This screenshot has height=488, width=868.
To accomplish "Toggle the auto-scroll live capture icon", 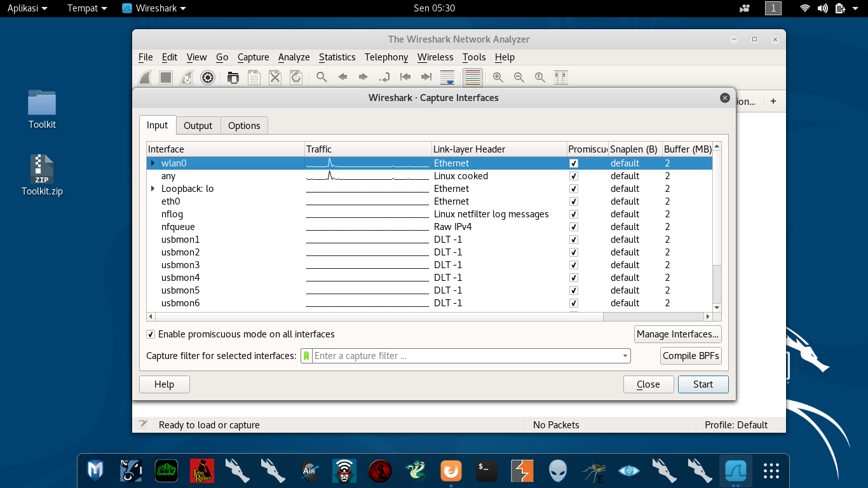I will click(447, 78).
